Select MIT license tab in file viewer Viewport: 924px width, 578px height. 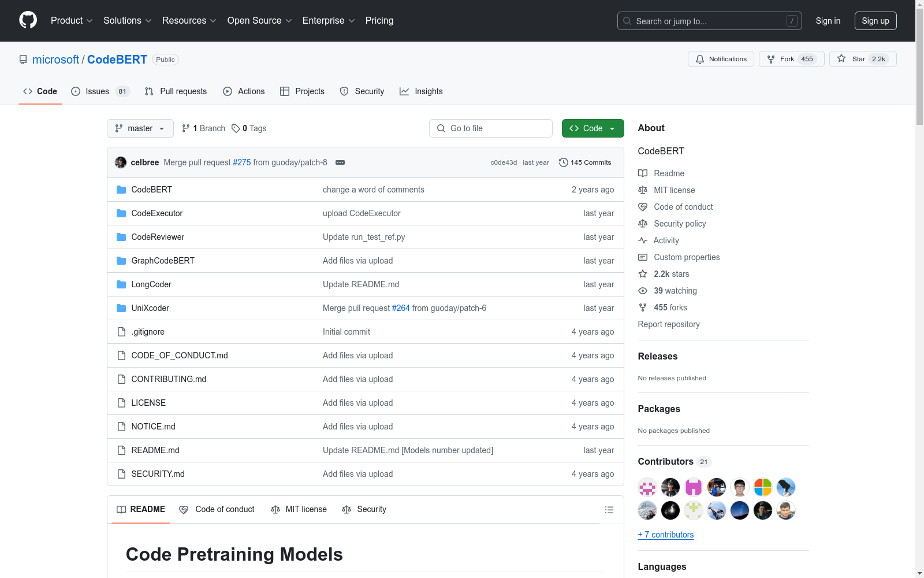tap(299, 509)
